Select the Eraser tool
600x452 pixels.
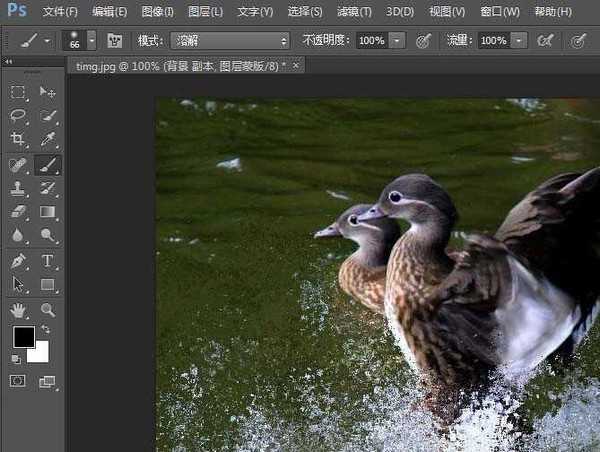click(18, 212)
